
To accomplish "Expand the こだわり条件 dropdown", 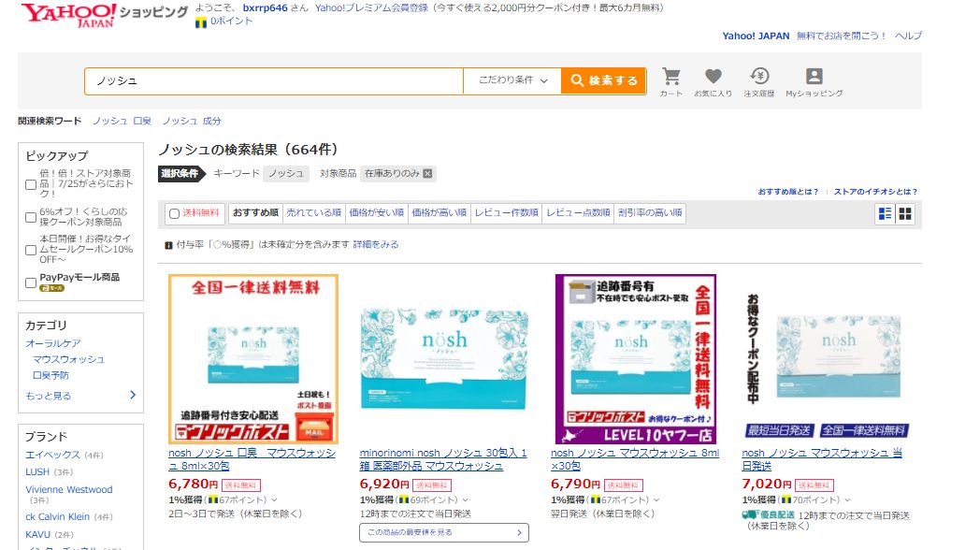I will (x=512, y=80).
